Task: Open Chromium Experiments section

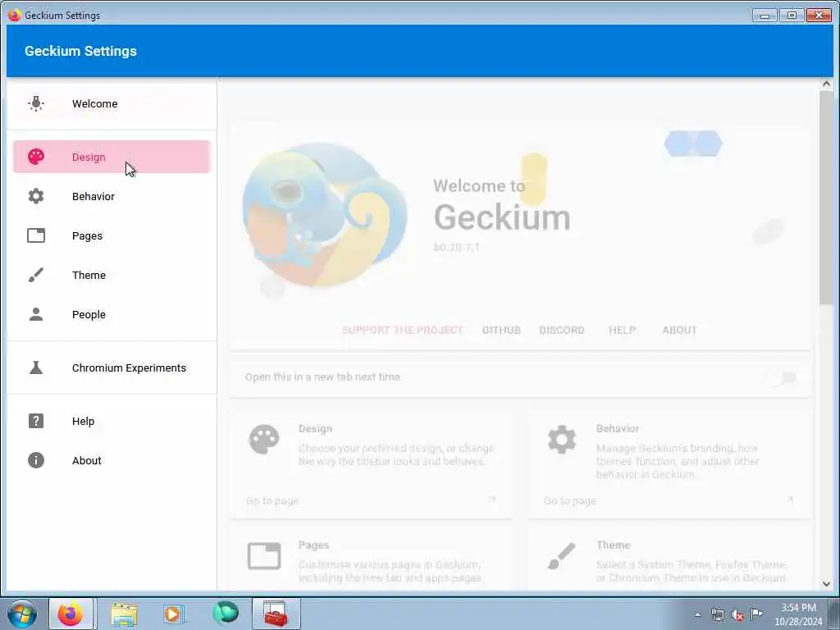Action: click(x=112, y=367)
